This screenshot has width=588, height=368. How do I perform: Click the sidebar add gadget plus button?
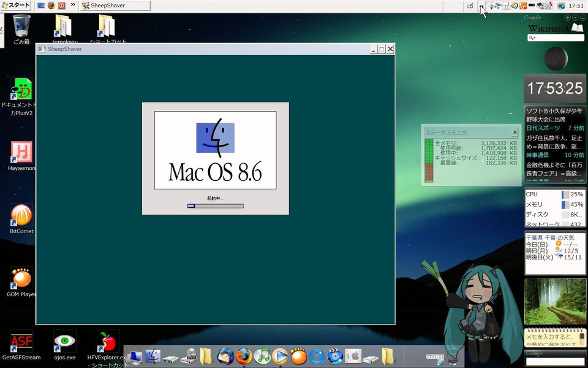tap(567, 18)
